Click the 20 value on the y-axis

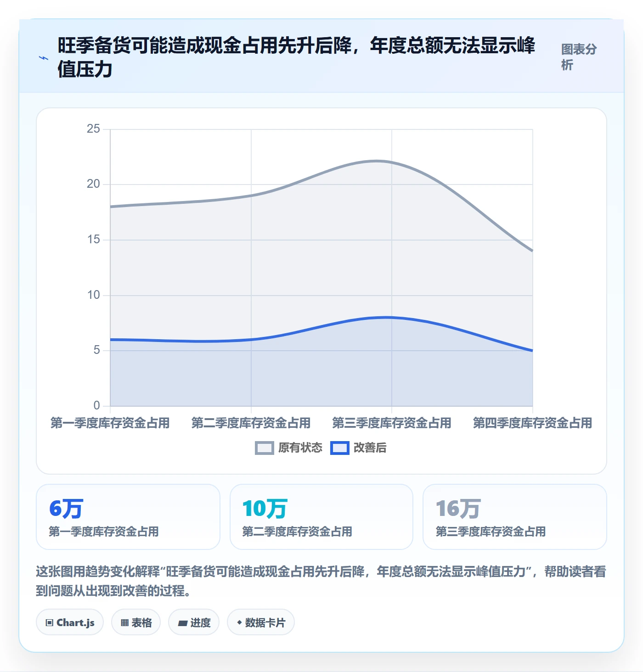(x=93, y=184)
